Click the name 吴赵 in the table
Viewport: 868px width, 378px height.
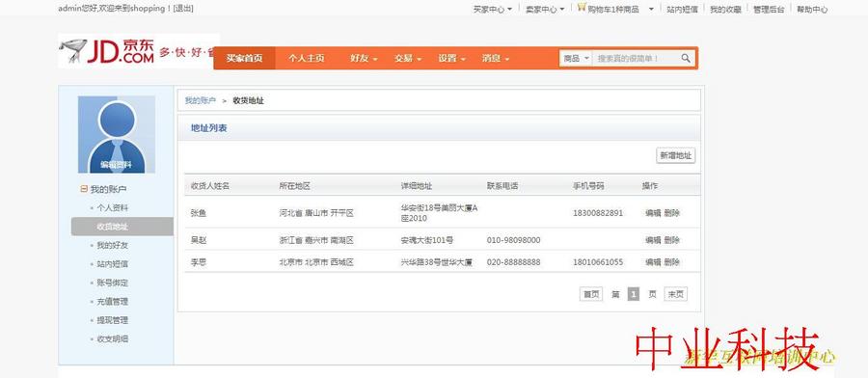click(198, 240)
